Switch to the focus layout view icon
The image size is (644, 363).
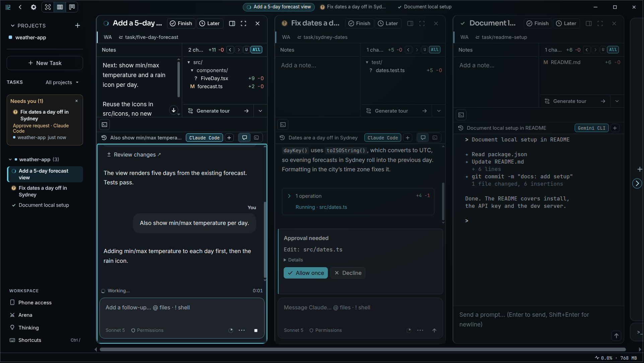pyautogui.click(x=48, y=7)
